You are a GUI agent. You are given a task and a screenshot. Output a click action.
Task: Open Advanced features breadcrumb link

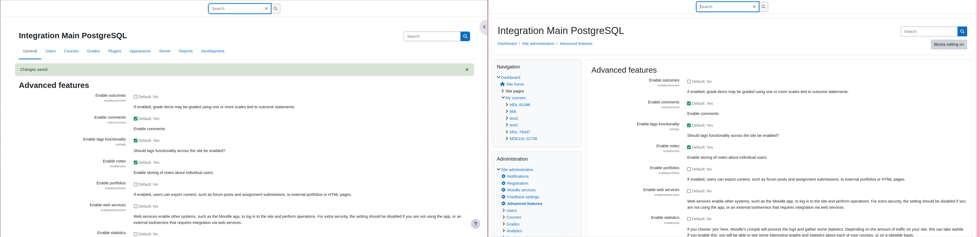(576, 44)
